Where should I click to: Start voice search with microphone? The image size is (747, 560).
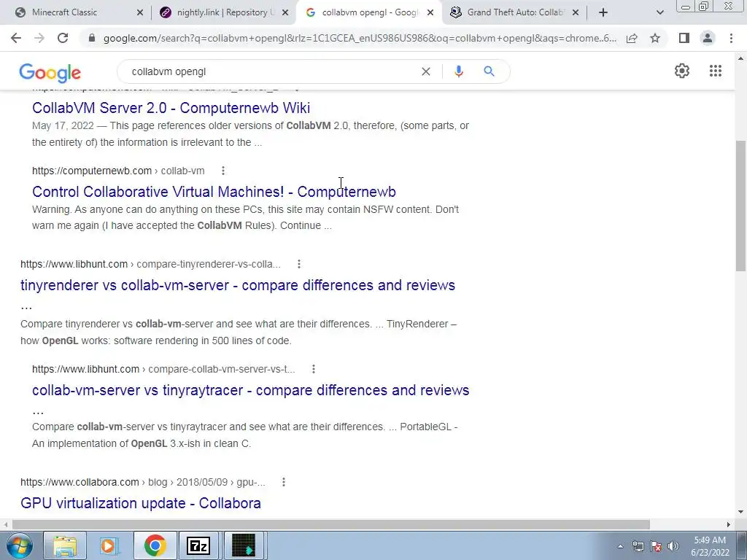[x=458, y=71]
